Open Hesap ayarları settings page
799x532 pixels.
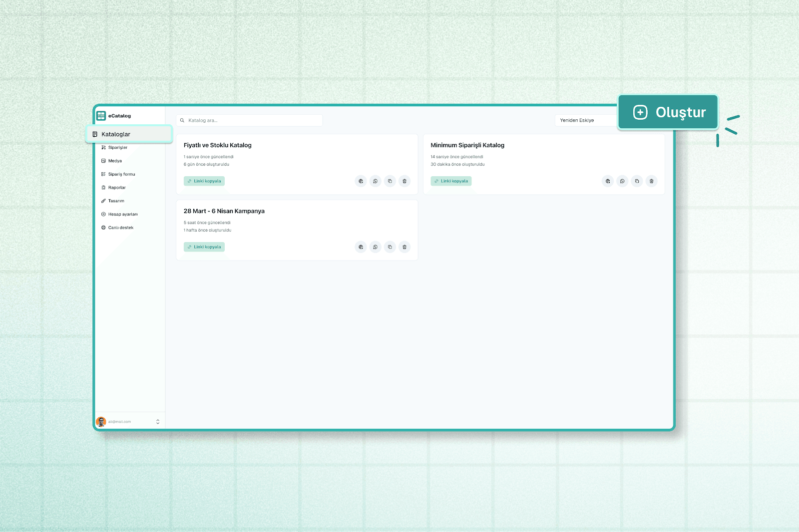pos(122,214)
